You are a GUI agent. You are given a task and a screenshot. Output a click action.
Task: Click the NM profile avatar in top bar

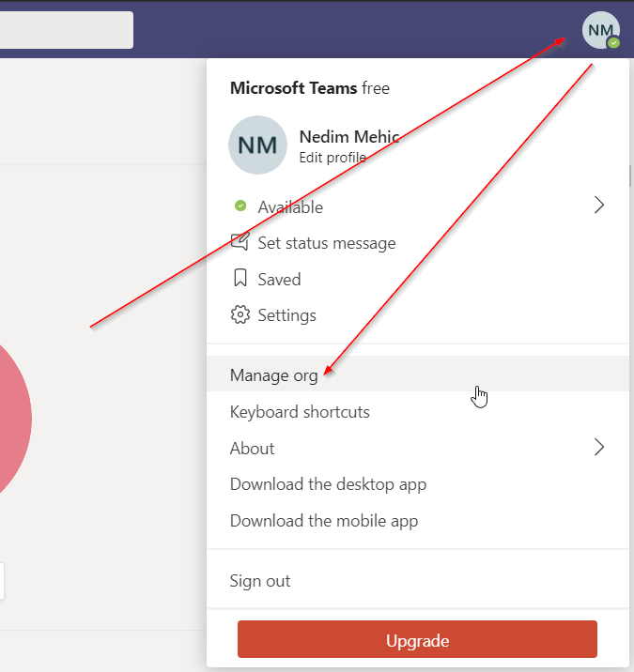point(600,31)
